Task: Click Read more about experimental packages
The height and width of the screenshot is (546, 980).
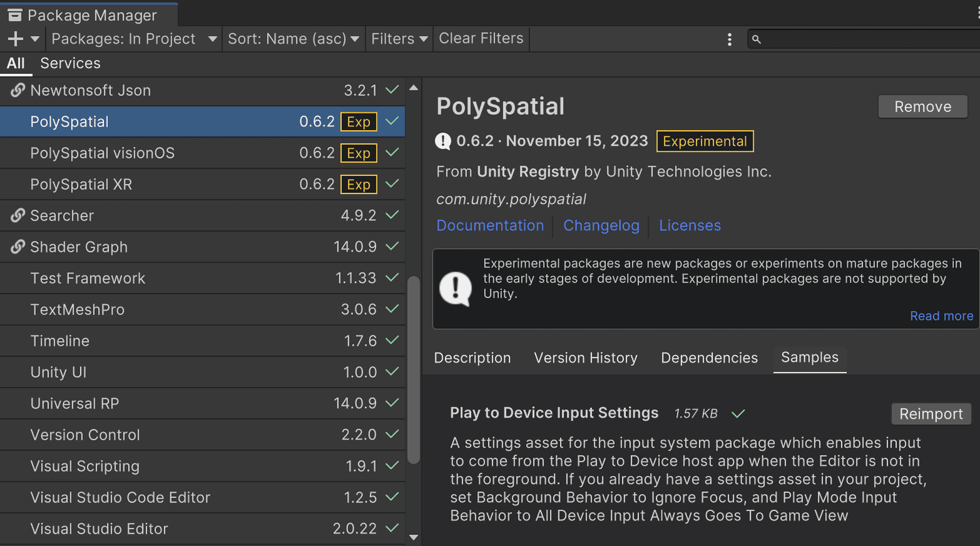Action: (941, 315)
